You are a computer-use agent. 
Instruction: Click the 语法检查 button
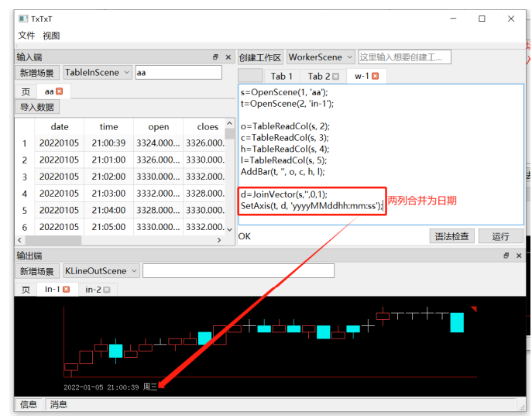[452, 236]
